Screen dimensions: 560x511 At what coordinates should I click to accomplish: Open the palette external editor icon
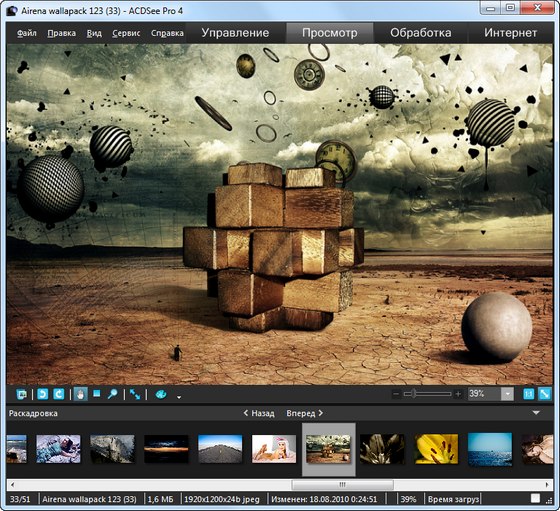tap(161, 394)
